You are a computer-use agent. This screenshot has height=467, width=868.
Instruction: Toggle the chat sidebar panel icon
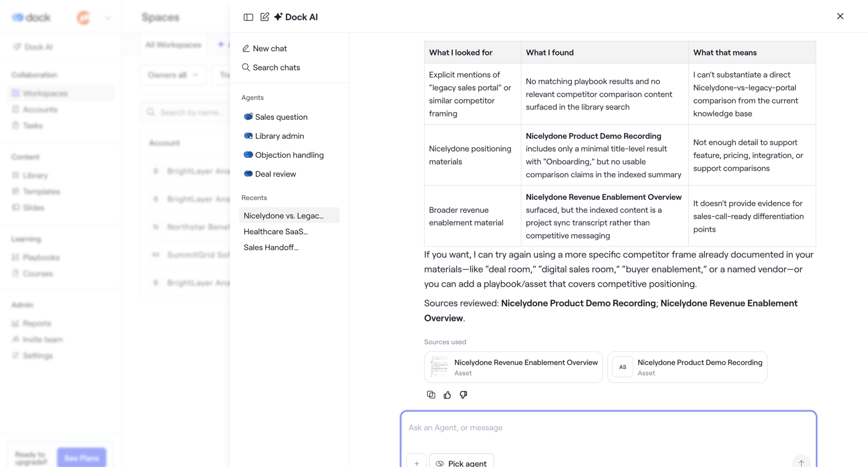point(248,17)
